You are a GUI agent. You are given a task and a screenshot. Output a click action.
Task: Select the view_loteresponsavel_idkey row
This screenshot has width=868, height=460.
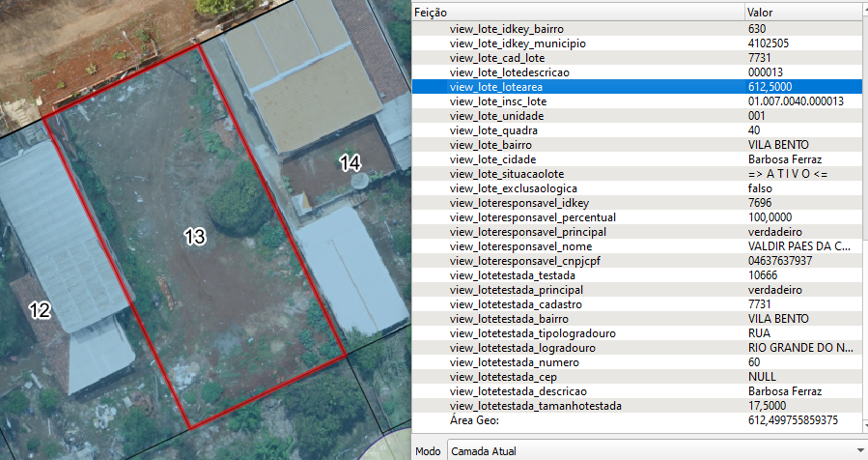[637, 203]
